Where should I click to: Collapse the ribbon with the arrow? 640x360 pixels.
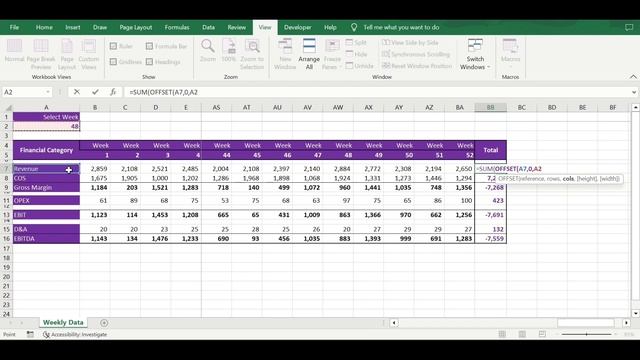tap(633, 77)
